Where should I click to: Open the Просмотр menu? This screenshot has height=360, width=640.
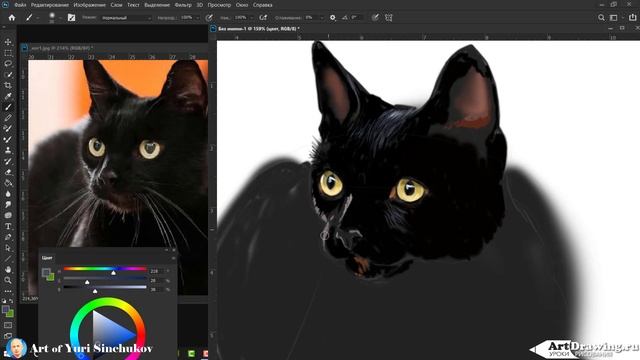(x=219, y=5)
